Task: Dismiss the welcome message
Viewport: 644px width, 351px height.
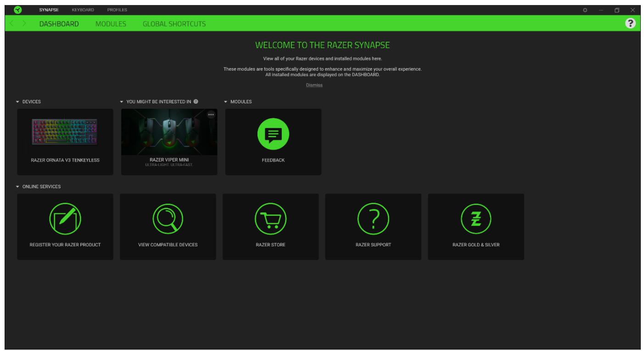Action: (314, 85)
